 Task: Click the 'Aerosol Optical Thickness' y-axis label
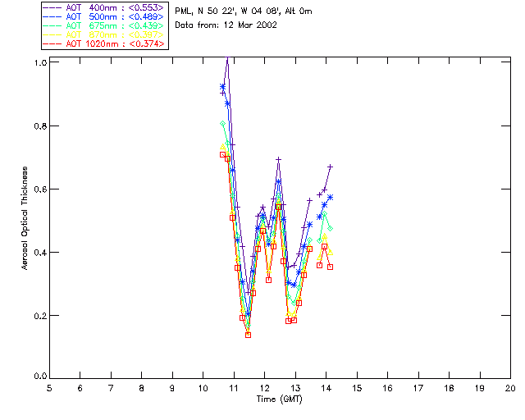tap(25, 218)
